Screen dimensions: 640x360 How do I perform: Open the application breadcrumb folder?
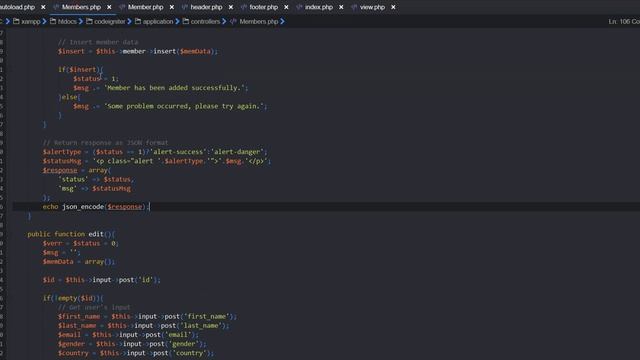coord(158,22)
